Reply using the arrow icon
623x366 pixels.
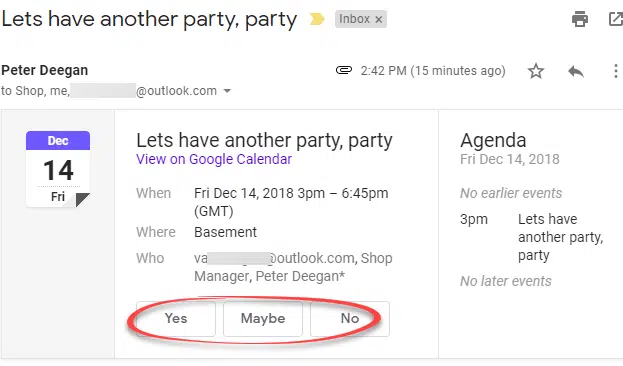click(576, 71)
